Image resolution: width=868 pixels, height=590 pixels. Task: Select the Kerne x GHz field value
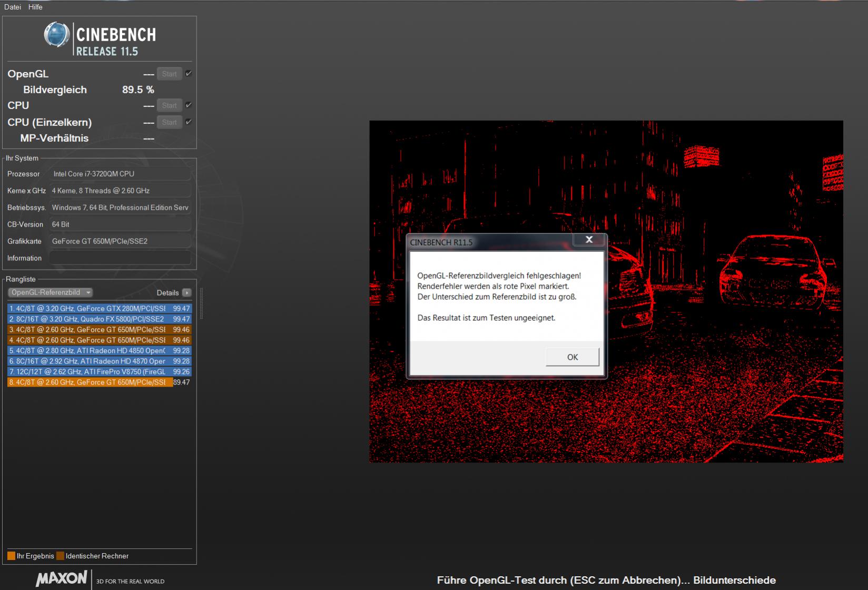click(120, 191)
